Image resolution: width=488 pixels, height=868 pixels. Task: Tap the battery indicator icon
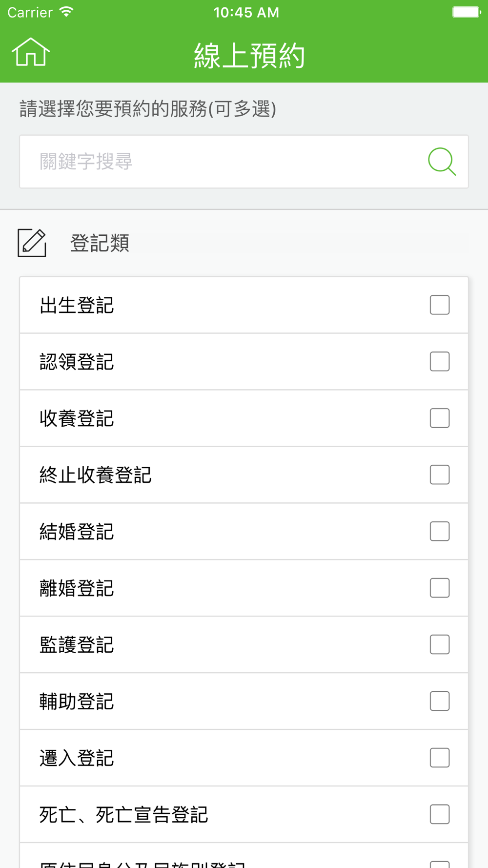[467, 12]
